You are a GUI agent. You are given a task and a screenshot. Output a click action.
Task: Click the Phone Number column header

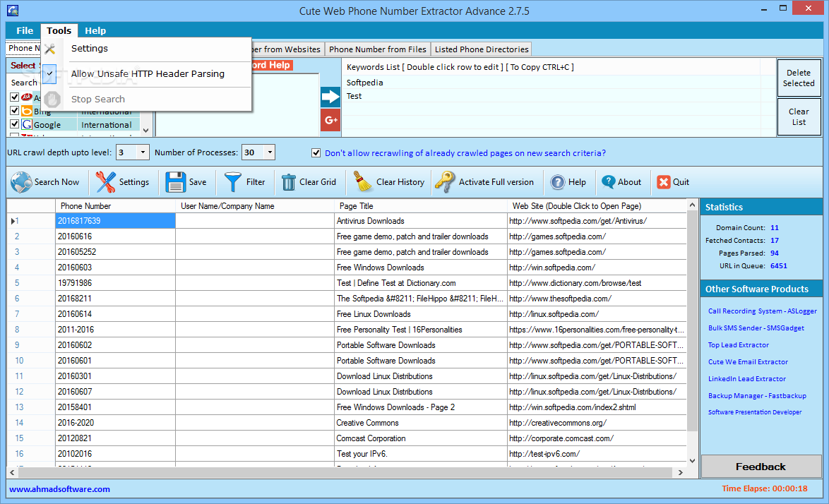coord(115,206)
